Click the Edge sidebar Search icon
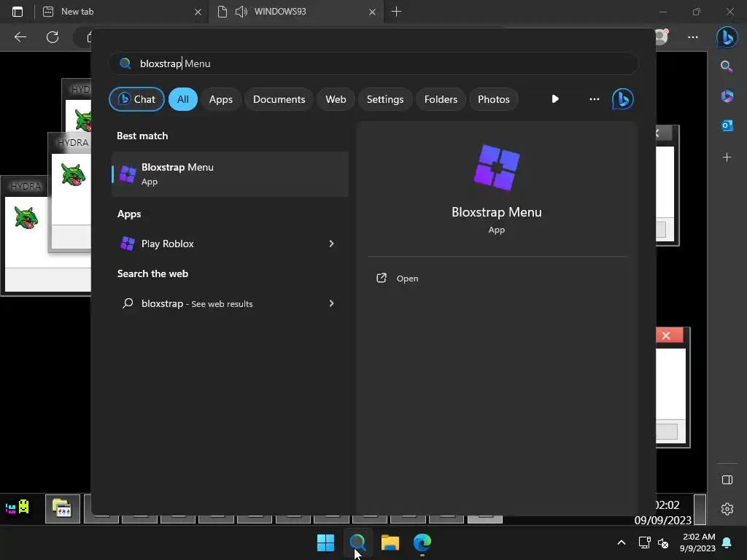The width and height of the screenshot is (747, 560). click(x=727, y=66)
